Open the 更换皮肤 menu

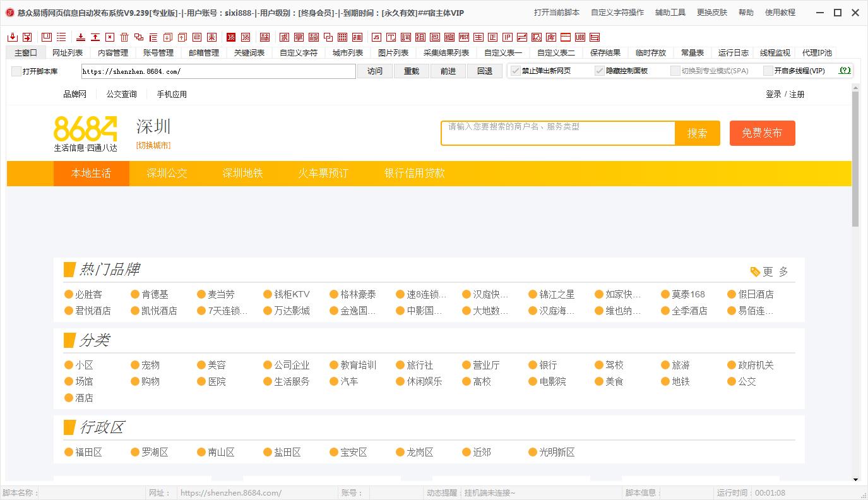pos(712,13)
